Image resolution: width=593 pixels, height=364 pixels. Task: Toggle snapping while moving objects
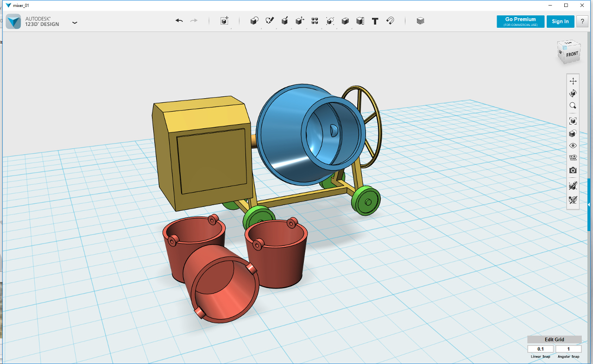(x=573, y=186)
